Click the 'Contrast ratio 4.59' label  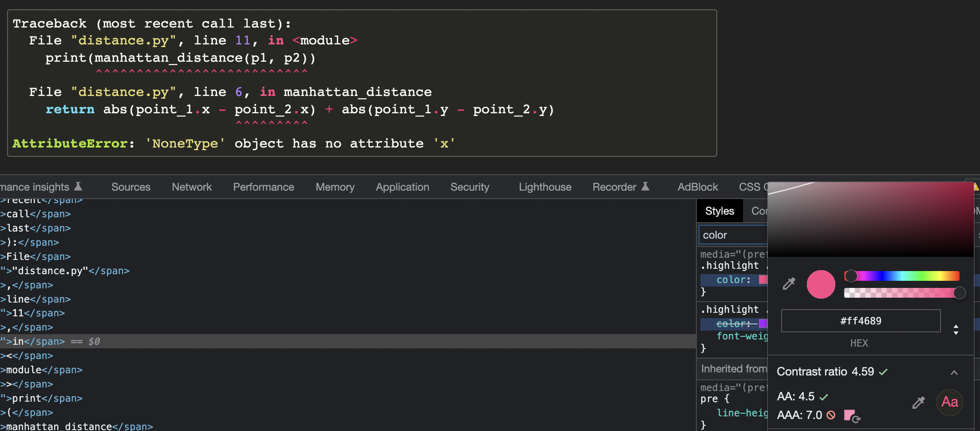click(x=825, y=371)
